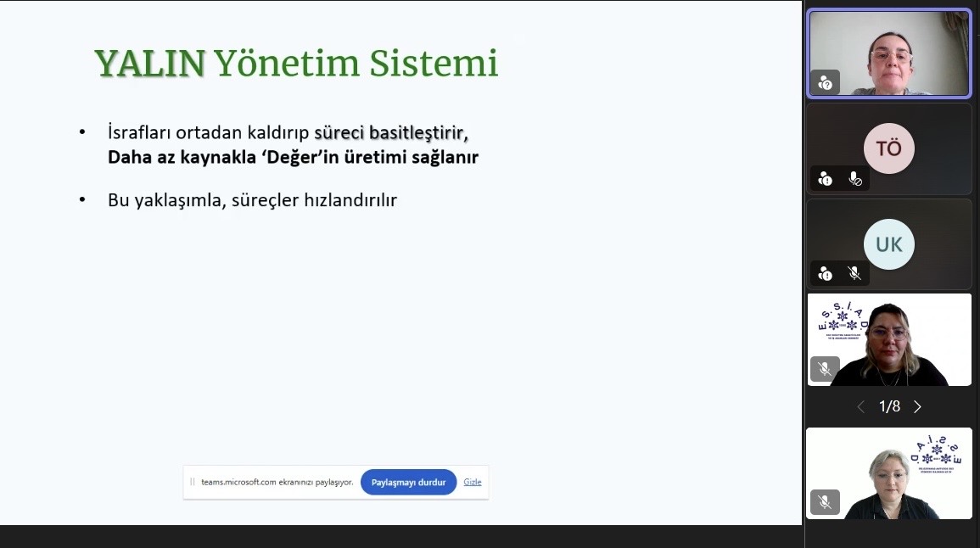Click muted mic icon on bottom video tile

[x=825, y=502]
